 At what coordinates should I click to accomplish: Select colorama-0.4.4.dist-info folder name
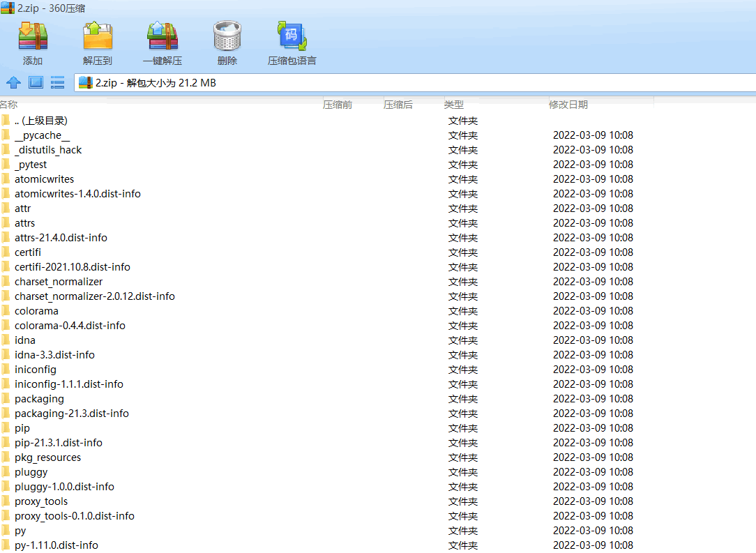click(70, 326)
